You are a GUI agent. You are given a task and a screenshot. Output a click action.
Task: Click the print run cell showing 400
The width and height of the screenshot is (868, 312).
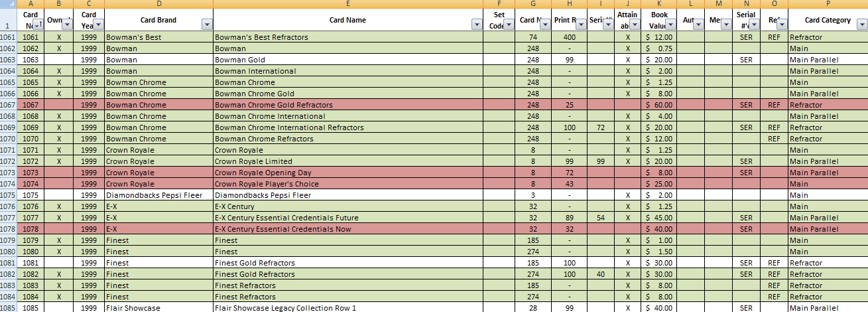(569, 37)
